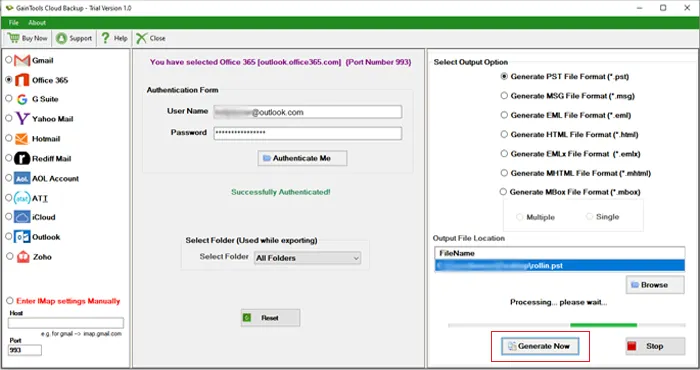The width and height of the screenshot is (700, 370).
Task: Click the Authenticate Me button
Action: pyautogui.click(x=302, y=158)
